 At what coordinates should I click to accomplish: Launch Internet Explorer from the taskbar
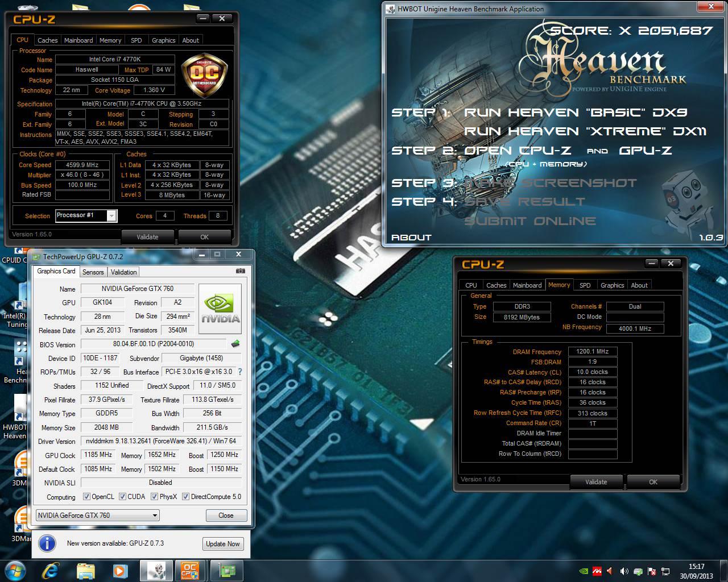point(51,570)
